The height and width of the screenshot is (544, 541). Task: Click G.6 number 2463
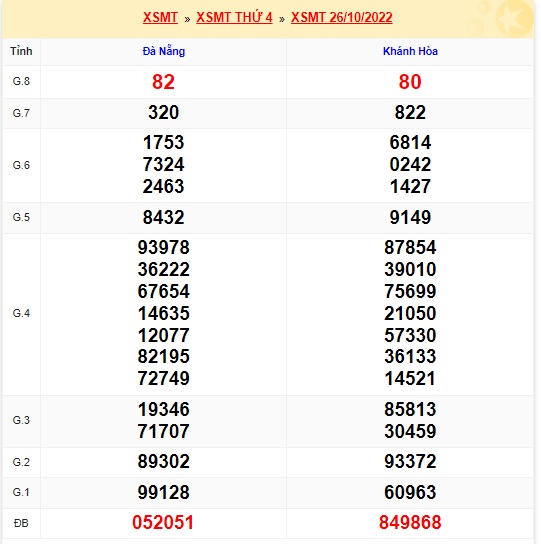click(163, 186)
